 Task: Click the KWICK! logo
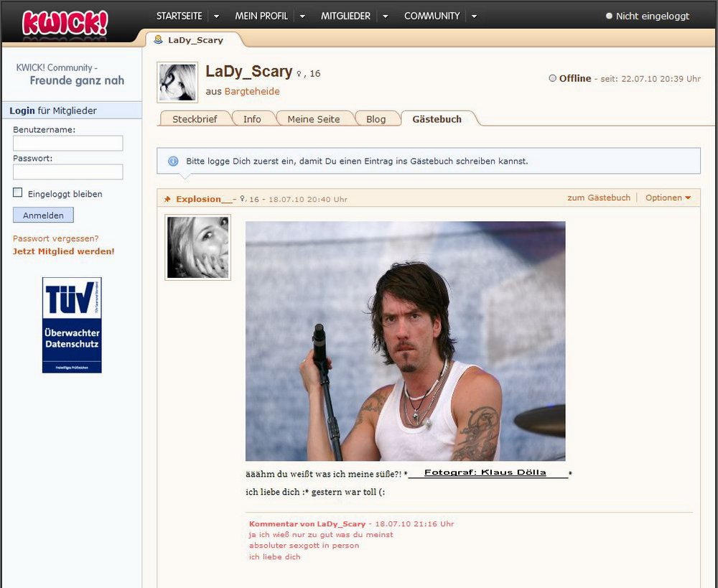pos(65,22)
